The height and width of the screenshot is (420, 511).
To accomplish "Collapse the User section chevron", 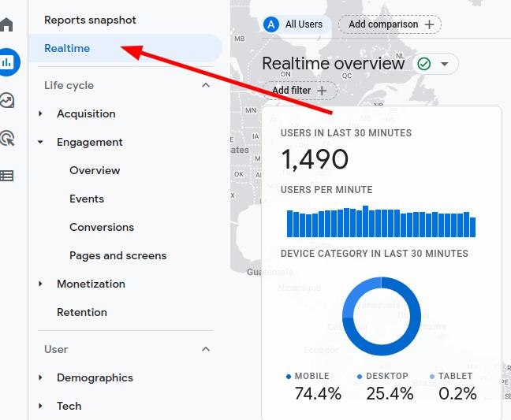I will click(x=206, y=349).
